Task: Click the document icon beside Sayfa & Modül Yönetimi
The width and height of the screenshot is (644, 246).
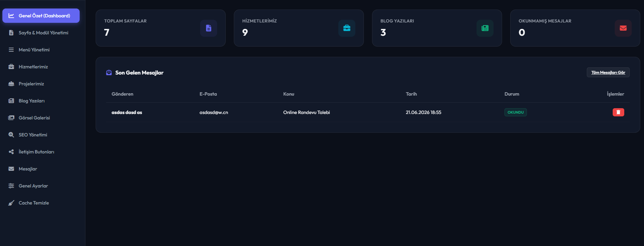Action: pos(11,33)
